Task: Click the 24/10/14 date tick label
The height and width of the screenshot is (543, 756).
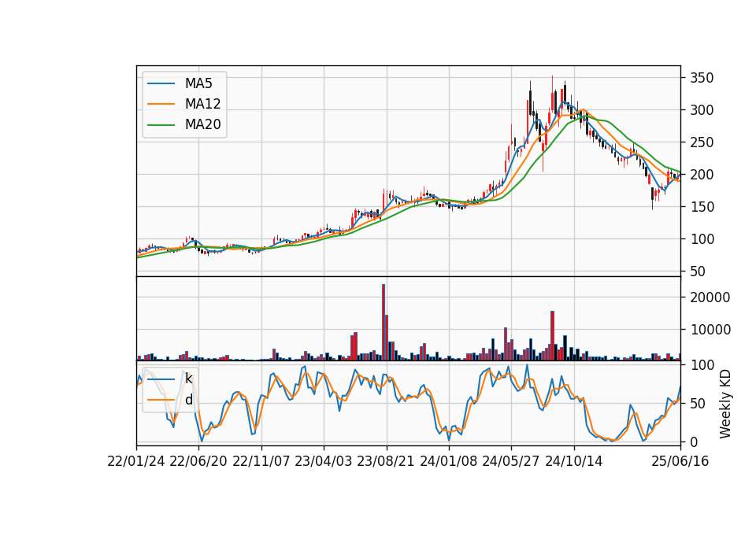Action: [x=574, y=461]
